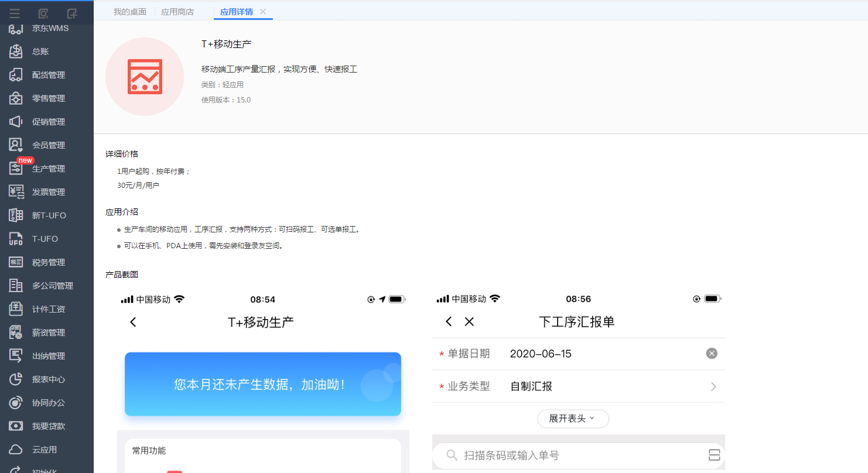868x473 pixels.
Task: Click the 总账 icon in sidebar
Action: (x=16, y=52)
